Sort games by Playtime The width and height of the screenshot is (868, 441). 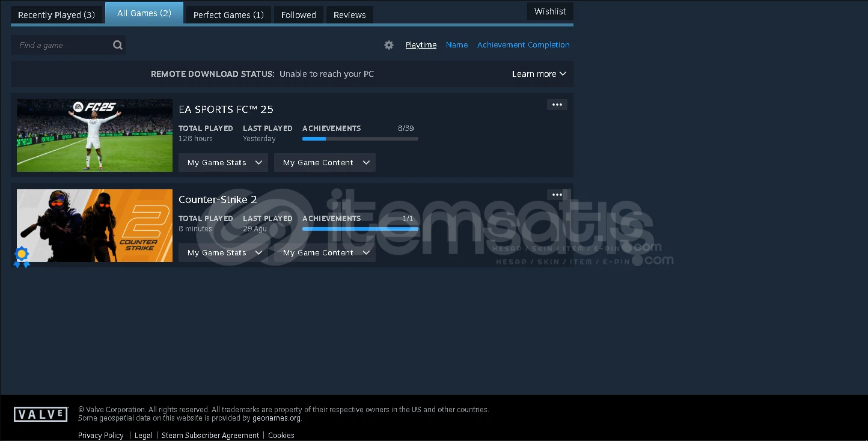point(421,45)
